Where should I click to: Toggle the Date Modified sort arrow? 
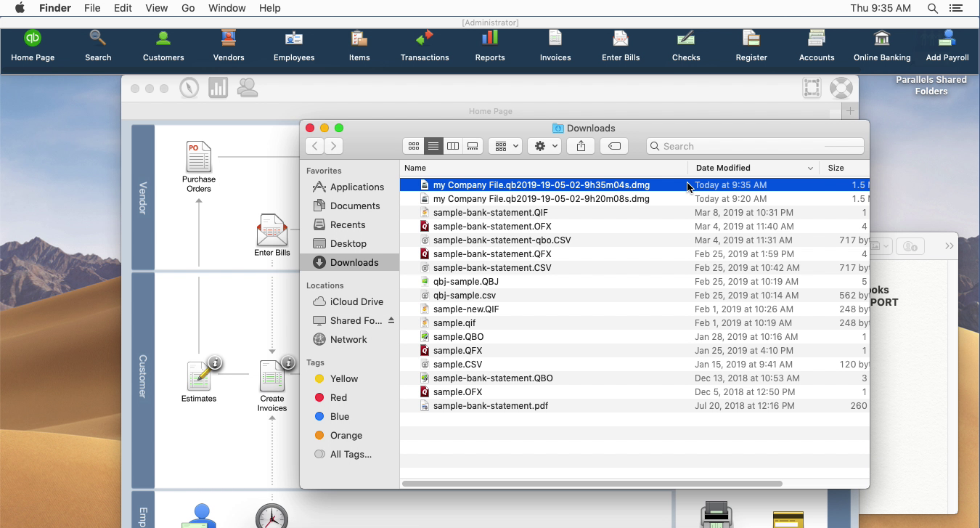coord(810,168)
